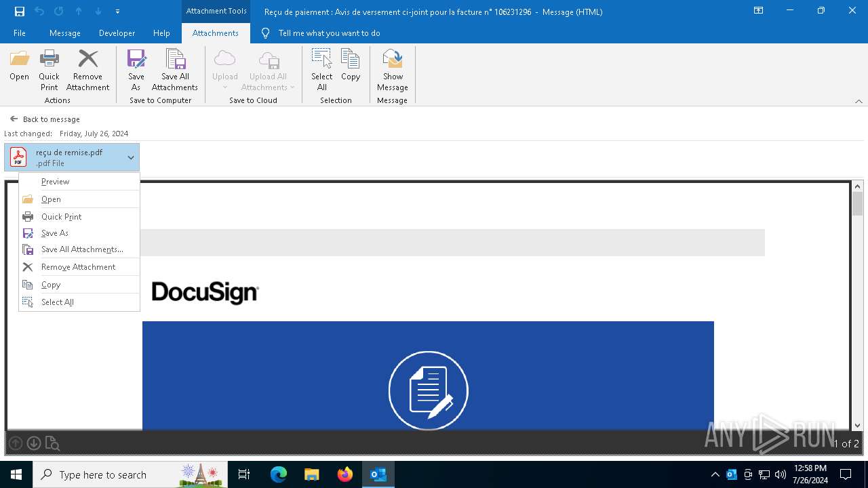The image size is (868, 488).
Task: Expand the attachment dropdown arrow
Action: click(x=131, y=157)
